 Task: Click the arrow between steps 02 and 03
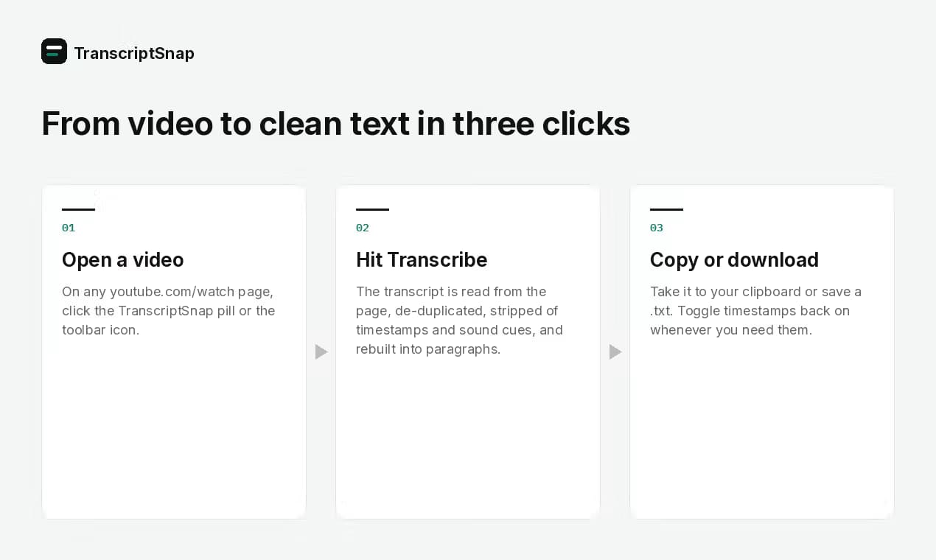615,351
